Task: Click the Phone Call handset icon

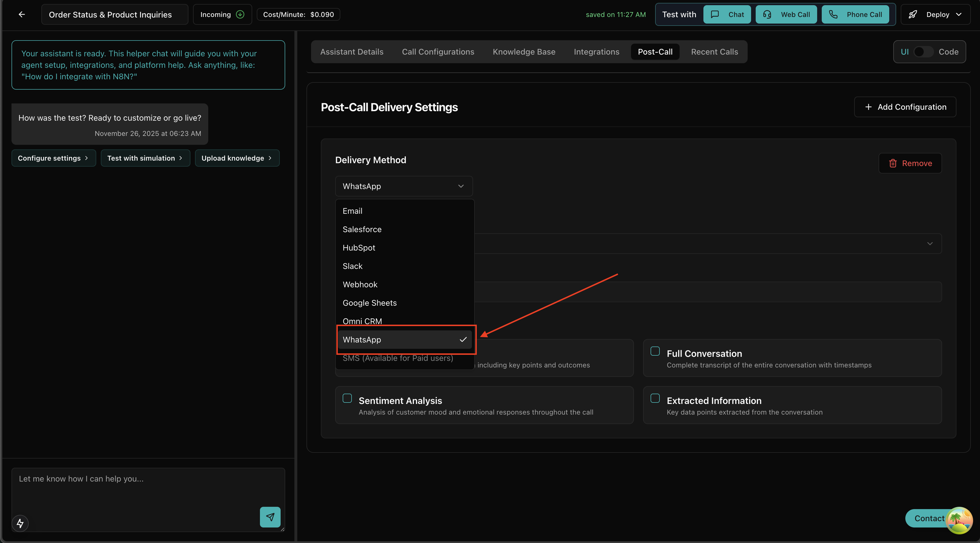Action: tap(833, 14)
